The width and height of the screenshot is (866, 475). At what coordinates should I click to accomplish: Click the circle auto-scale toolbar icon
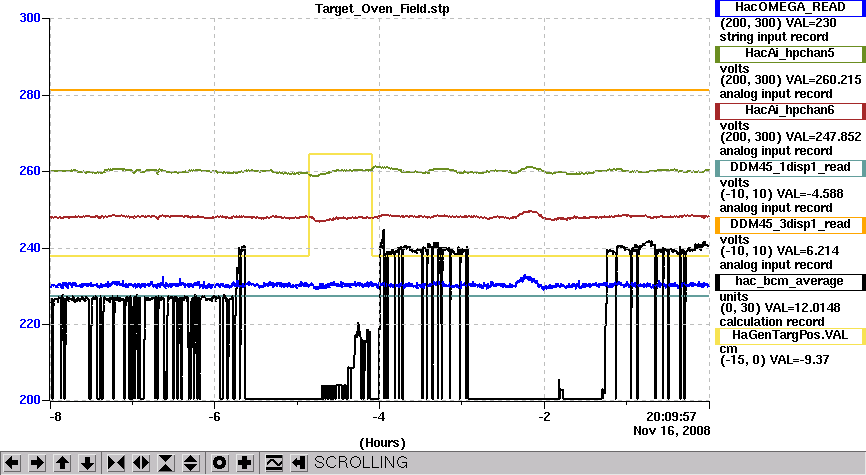[x=219, y=462]
